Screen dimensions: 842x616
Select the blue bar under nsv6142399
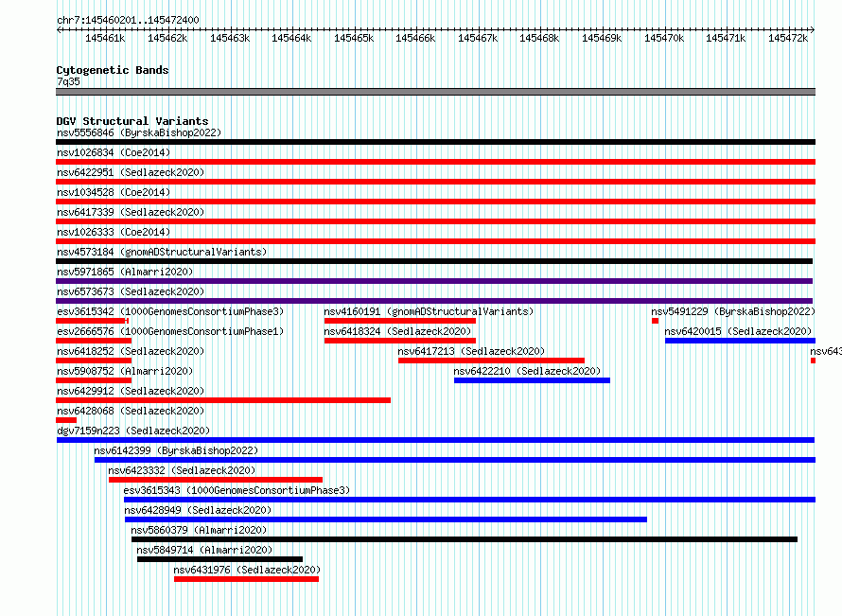455,460
